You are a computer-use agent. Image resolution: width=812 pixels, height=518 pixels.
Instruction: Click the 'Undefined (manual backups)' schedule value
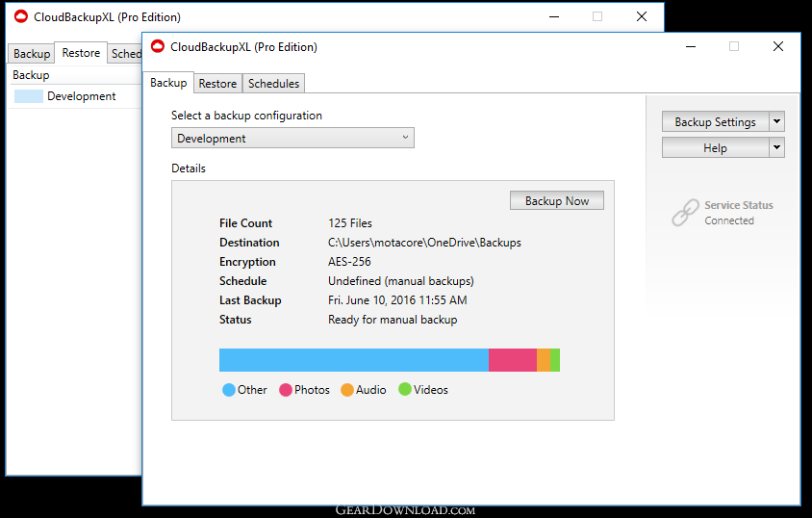(x=401, y=281)
